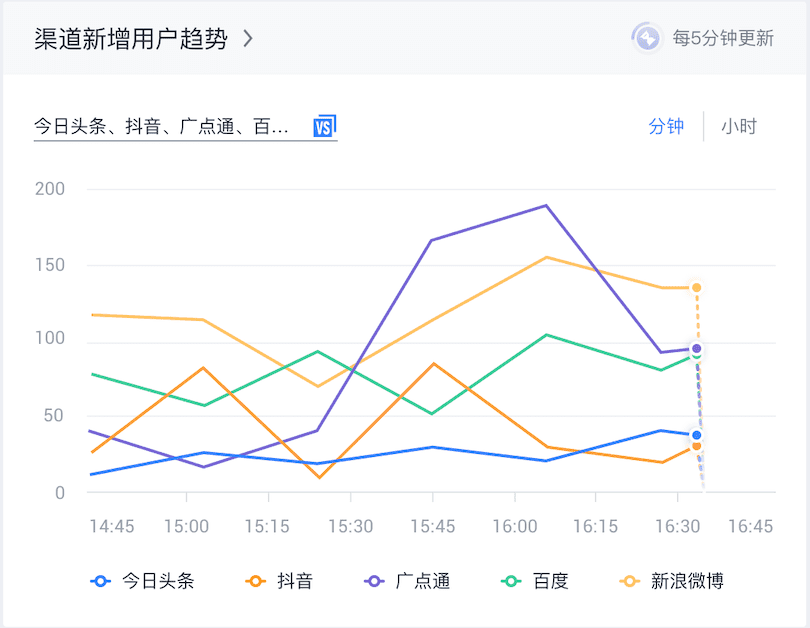The height and width of the screenshot is (628, 810).
Task: Toggle 抖音 series via legend label
Action: pyautogui.click(x=295, y=581)
